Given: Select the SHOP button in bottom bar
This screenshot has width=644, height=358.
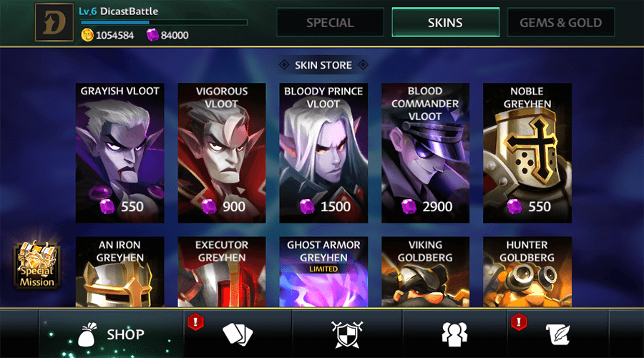Looking at the screenshot, I should pyautogui.click(x=111, y=334).
